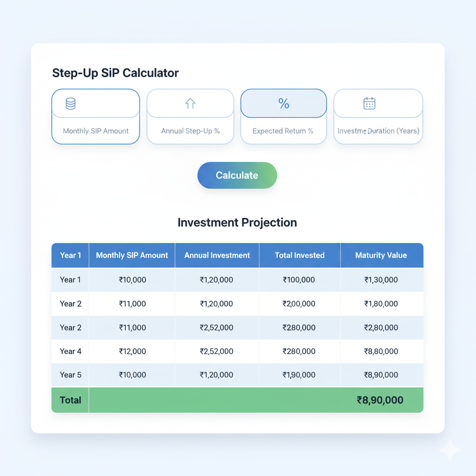
Task: Click the ₹12,000 monthly SIP cell
Action: 132,351
